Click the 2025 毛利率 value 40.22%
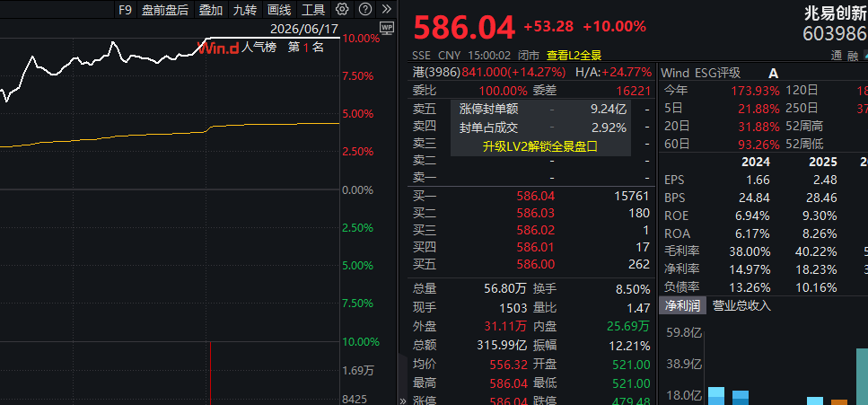The image size is (868, 405). [817, 252]
